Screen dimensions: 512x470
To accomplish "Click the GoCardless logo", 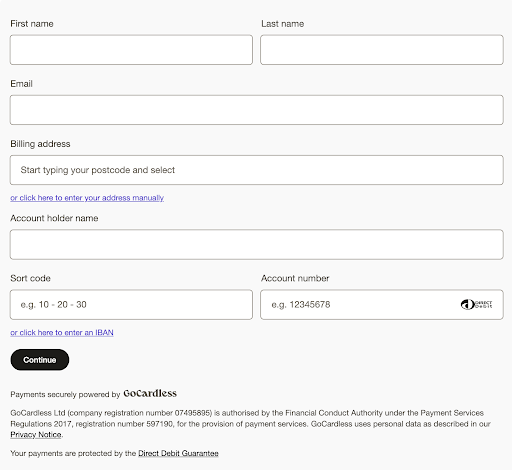I will 150,393.
